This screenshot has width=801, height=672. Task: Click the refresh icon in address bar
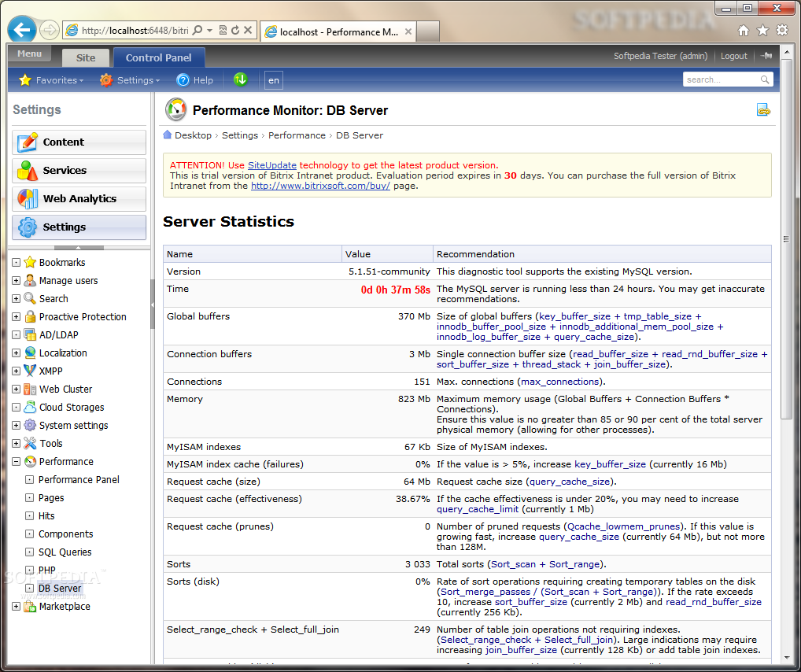click(x=235, y=30)
